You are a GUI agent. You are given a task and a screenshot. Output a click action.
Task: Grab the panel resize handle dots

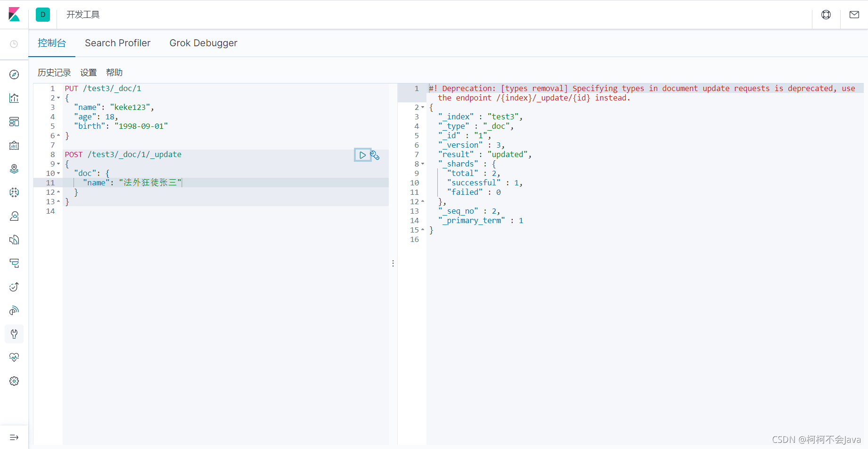393,263
